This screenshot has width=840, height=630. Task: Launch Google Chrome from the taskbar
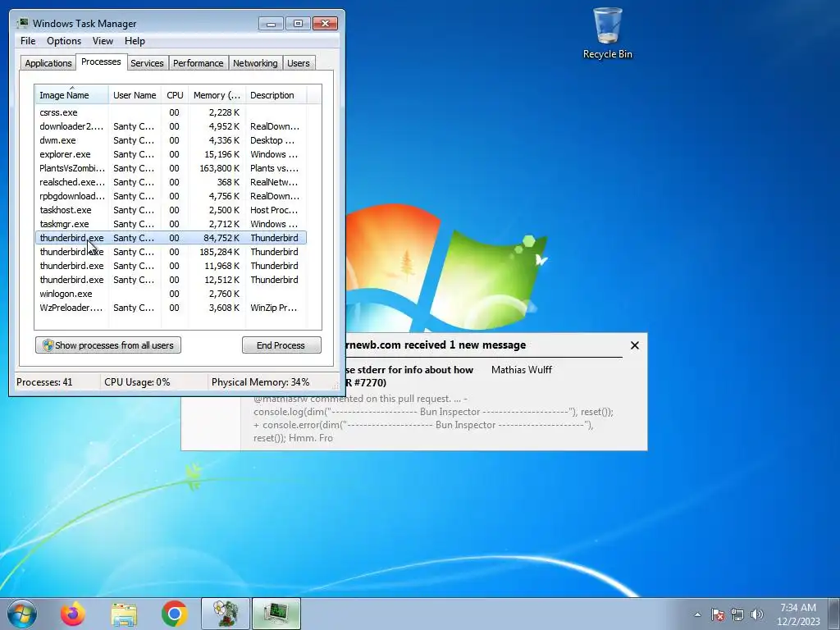click(x=174, y=614)
